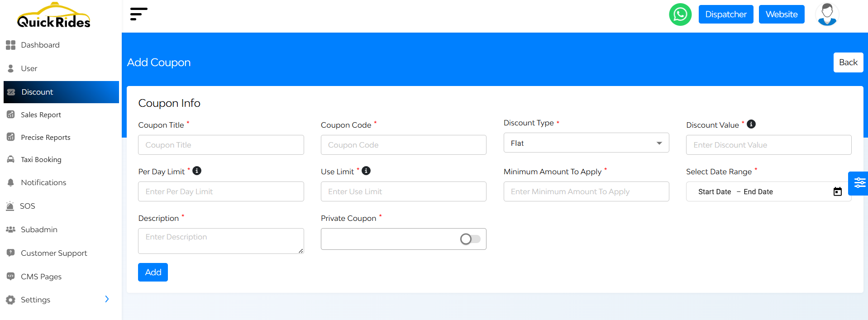
Task: Enable the Private Coupon toggle
Action: pos(470,239)
